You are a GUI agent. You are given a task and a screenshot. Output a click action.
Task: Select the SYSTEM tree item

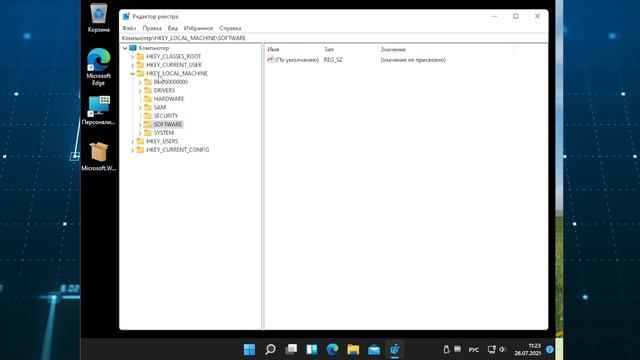tap(164, 133)
